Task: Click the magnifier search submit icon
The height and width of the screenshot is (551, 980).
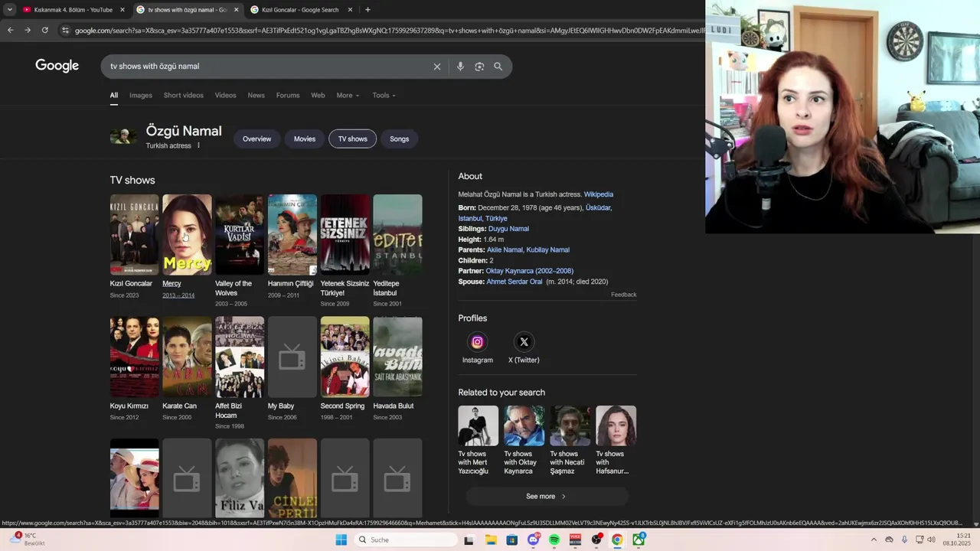Action: 498,67
